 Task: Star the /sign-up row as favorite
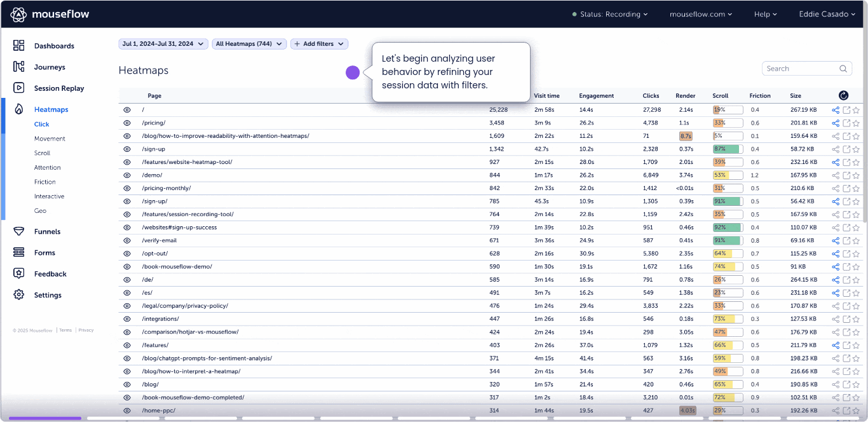[856, 149]
